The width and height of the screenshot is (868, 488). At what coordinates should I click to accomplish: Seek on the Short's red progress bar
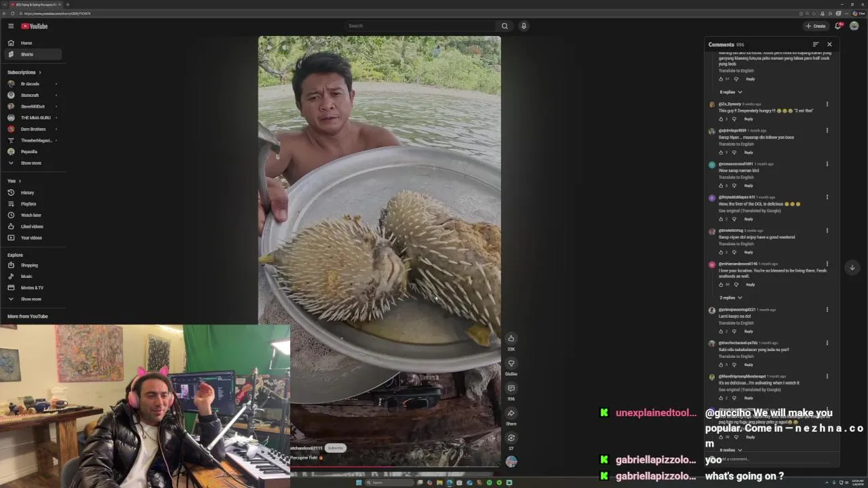click(x=396, y=467)
